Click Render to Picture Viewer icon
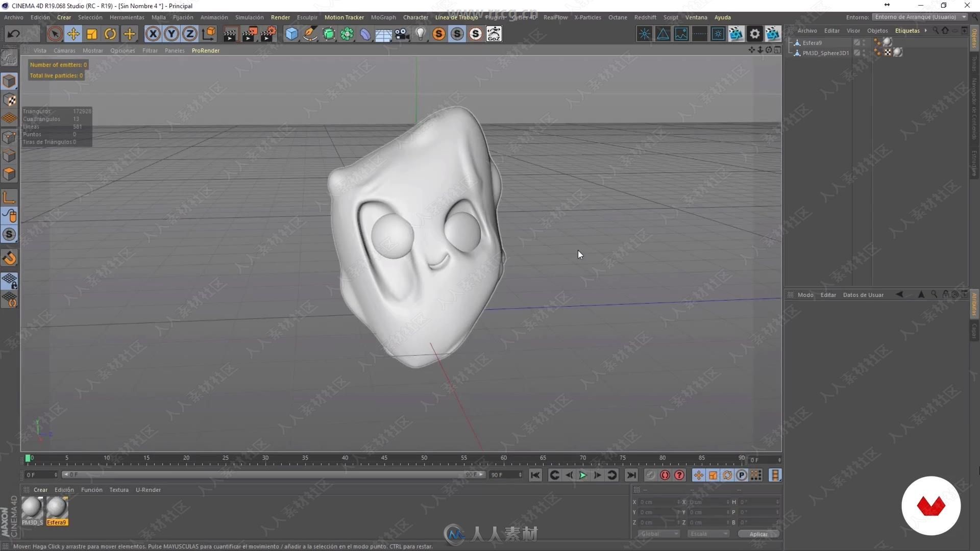The image size is (980, 551). coord(250,34)
